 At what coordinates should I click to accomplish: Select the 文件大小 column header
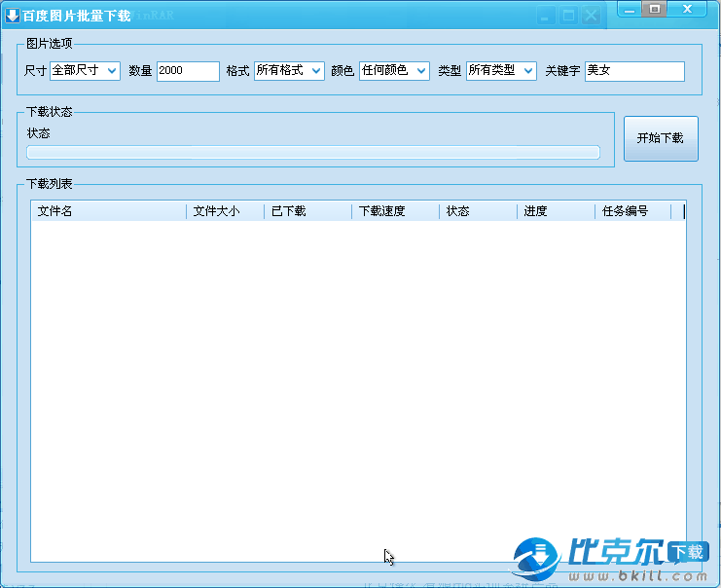[225, 211]
